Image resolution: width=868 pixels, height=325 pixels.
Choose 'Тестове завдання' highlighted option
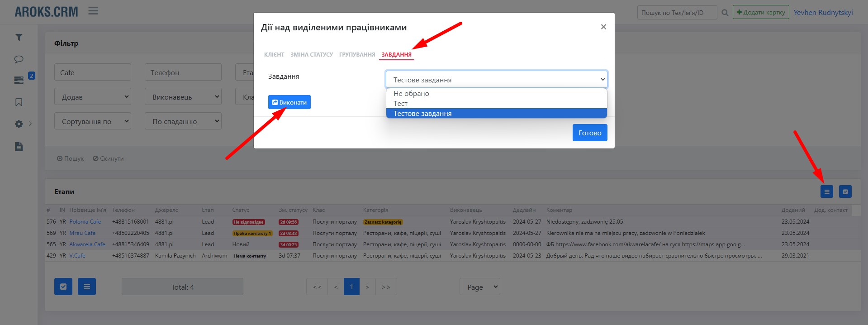496,113
